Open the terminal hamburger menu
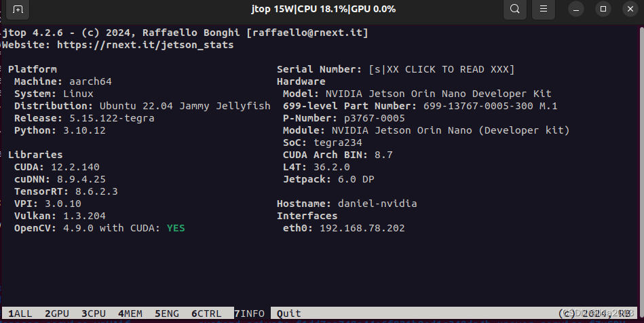Screen dimensions: 644x323 point(544,9)
